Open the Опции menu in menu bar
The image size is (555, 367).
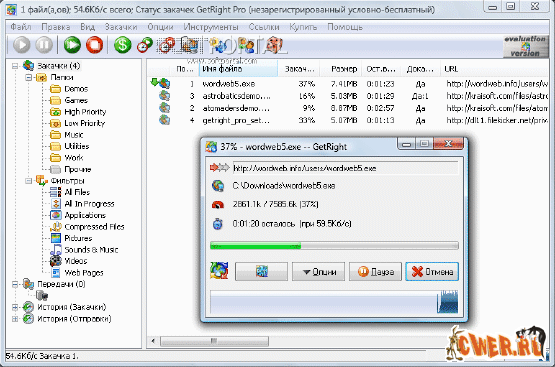[160, 27]
